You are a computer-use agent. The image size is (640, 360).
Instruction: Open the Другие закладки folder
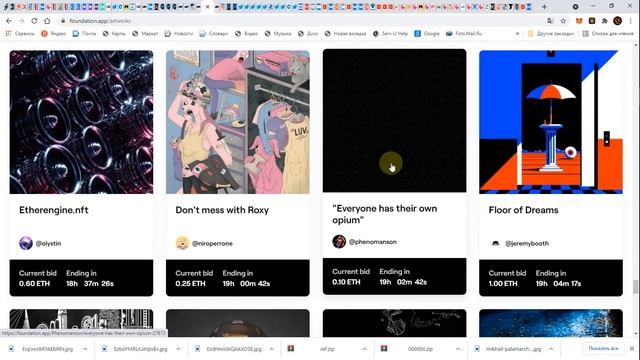point(551,33)
